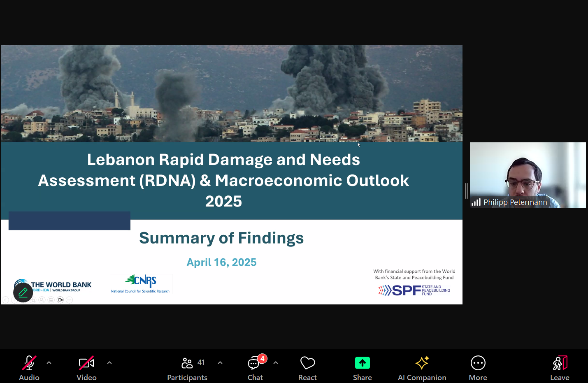Start camera with Video icon
The height and width of the screenshot is (383, 588).
click(86, 363)
